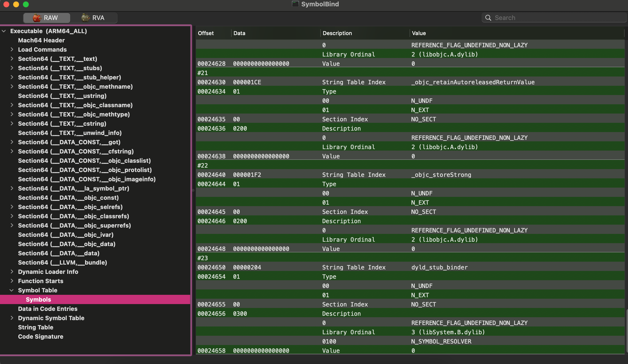Collapse the Executable (ARM64_ALL) root node
The image size is (628, 364).
[4, 31]
